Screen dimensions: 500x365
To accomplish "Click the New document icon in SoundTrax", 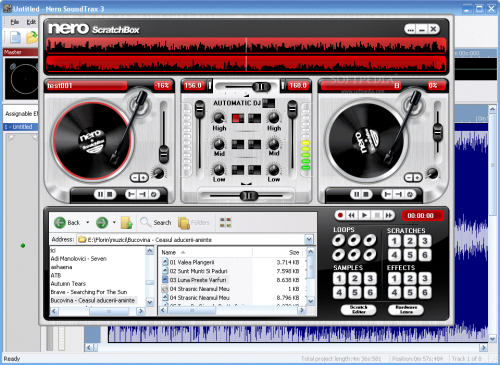I will [x=15, y=37].
